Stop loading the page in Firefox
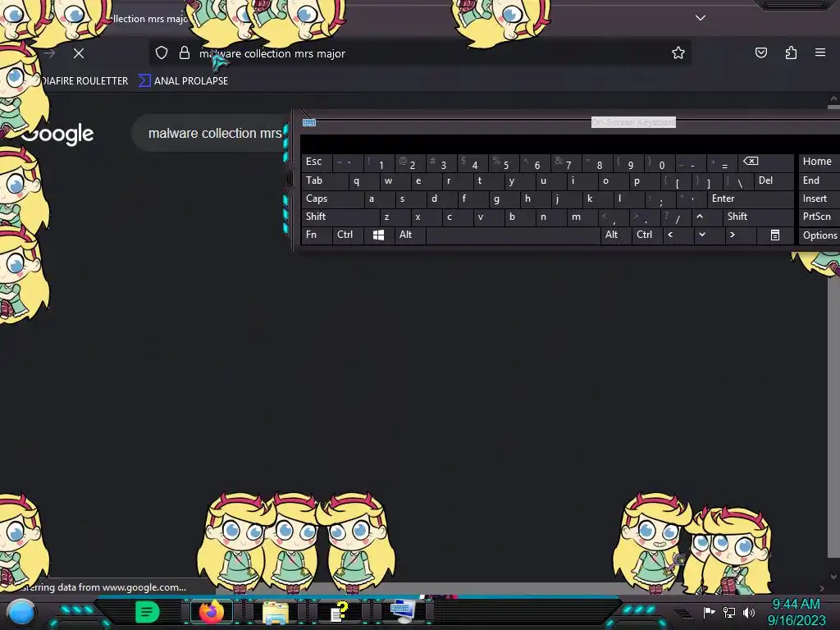 [x=79, y=53]
